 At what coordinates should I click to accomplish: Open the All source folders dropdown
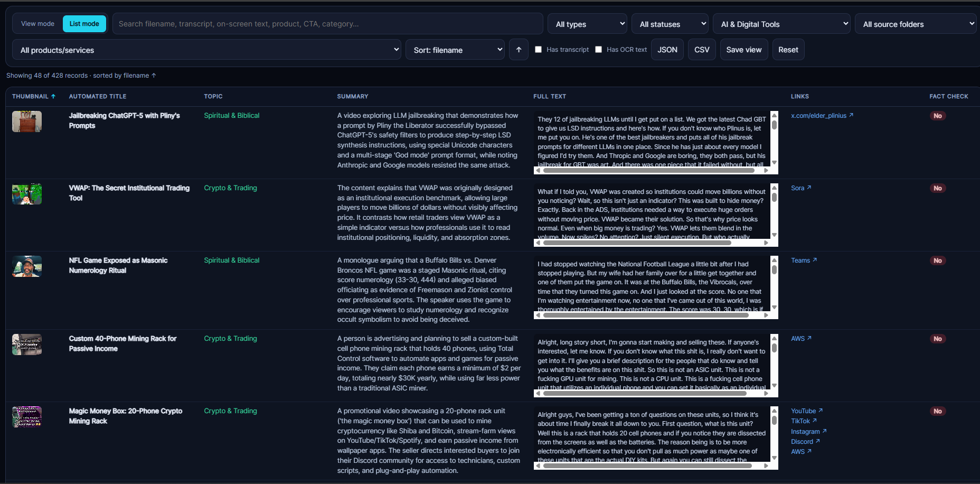[916, 24]
